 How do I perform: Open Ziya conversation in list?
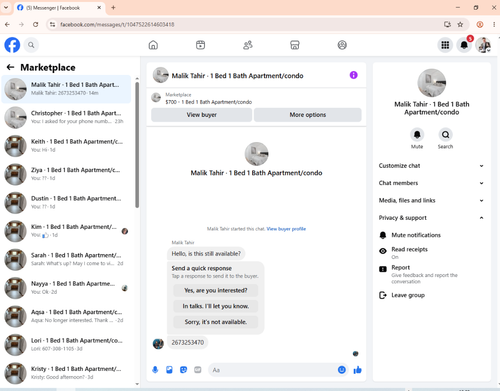pos(66,174)
